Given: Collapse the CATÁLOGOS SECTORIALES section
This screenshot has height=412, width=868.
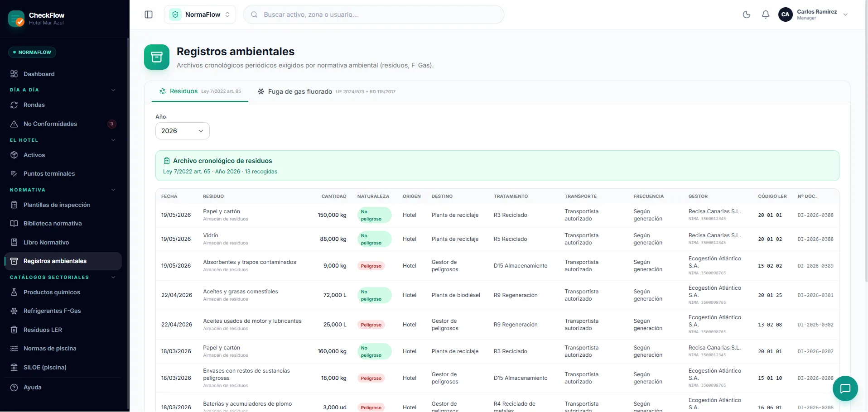Looking at the screenshot, I should [113, 277].
